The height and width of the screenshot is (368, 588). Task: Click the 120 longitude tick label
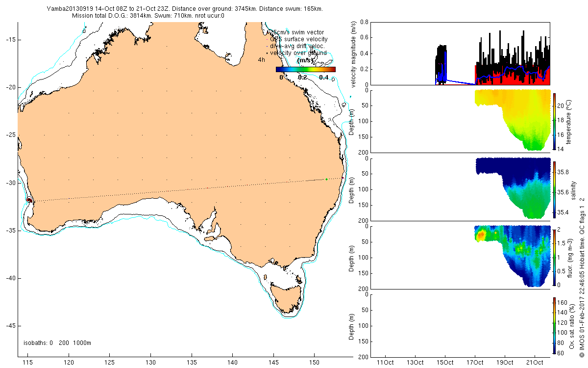pyautogui.click(x=69, y=363)
